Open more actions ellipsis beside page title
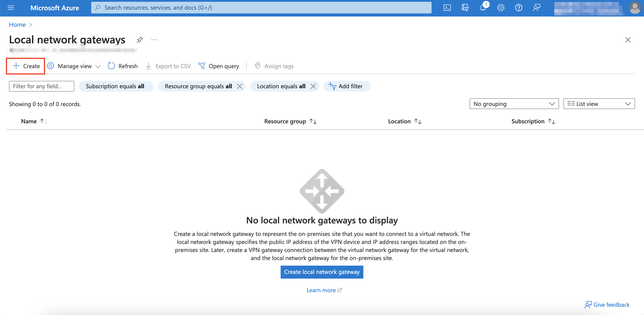 tap(154, 40)
